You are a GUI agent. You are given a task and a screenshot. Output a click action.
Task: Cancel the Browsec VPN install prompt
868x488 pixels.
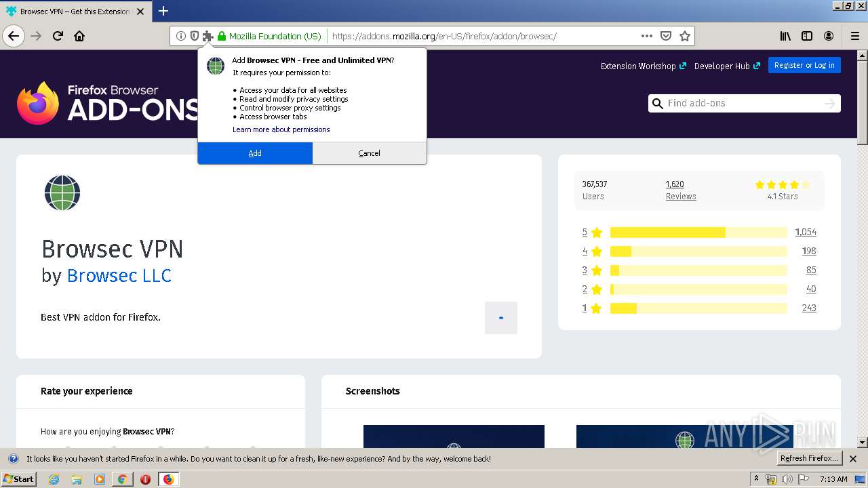coord(370,153)
